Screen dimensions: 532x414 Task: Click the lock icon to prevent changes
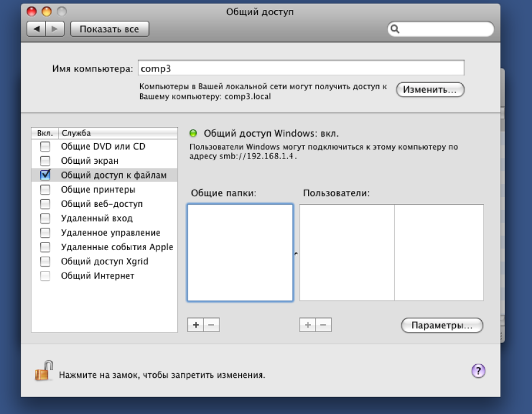tap(44, 371)
